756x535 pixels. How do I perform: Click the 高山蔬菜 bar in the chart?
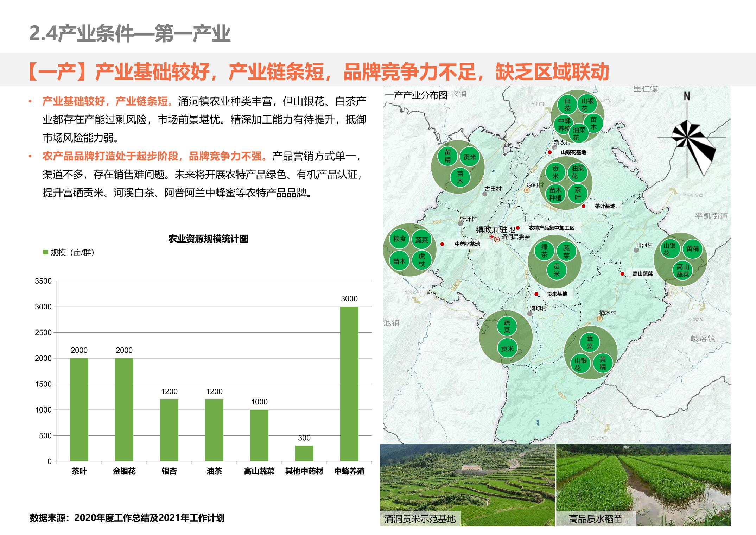click(x=259, y=435)
